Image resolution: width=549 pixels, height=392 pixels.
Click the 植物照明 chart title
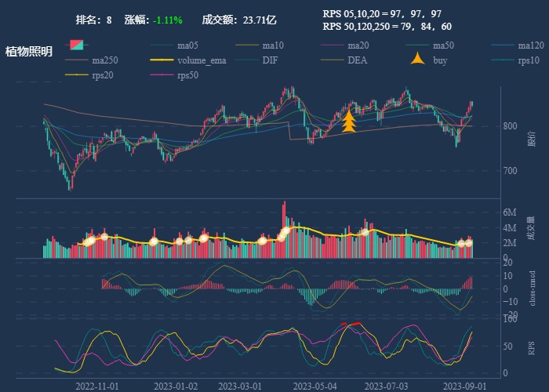[29, 52]
